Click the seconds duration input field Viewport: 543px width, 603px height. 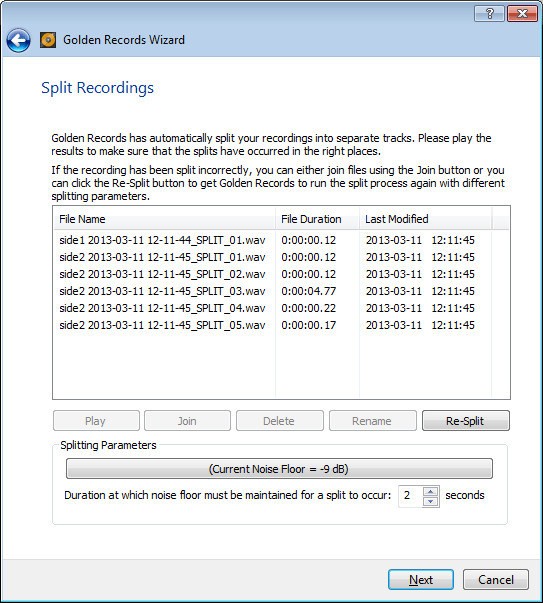[410, 496]
